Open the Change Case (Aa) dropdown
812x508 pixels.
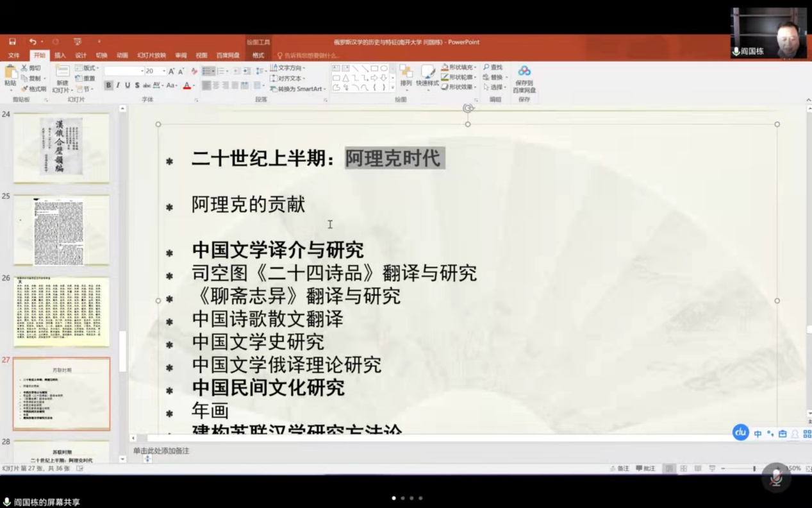[172, 85]
